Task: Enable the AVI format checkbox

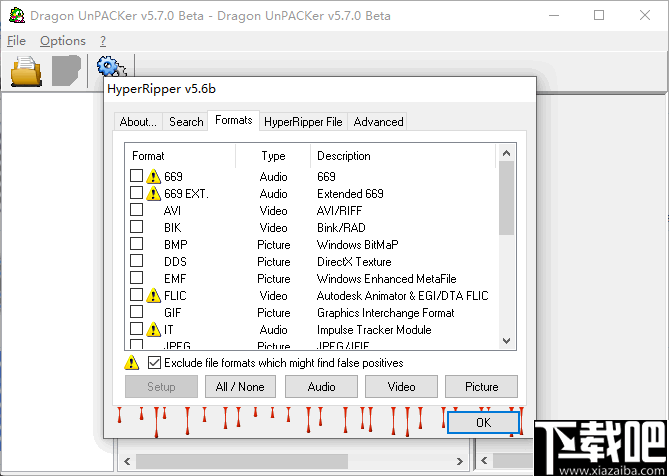Action: (137, 210)
